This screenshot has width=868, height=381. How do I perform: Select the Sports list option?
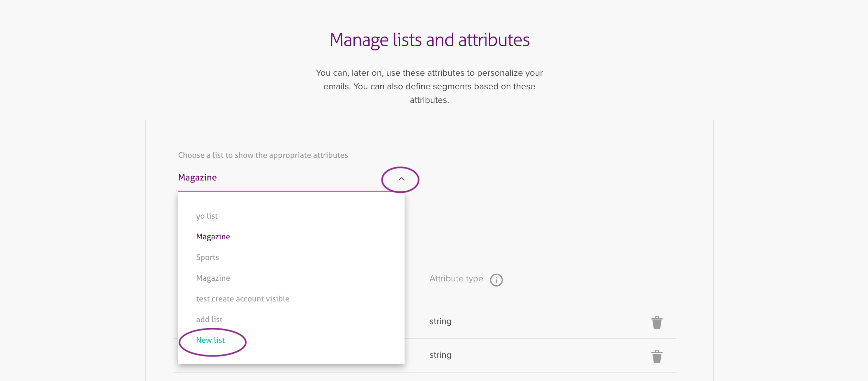207,257
